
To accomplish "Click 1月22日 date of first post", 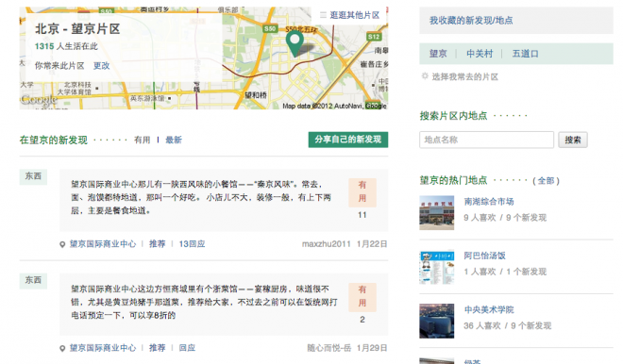I will [372, 244].
